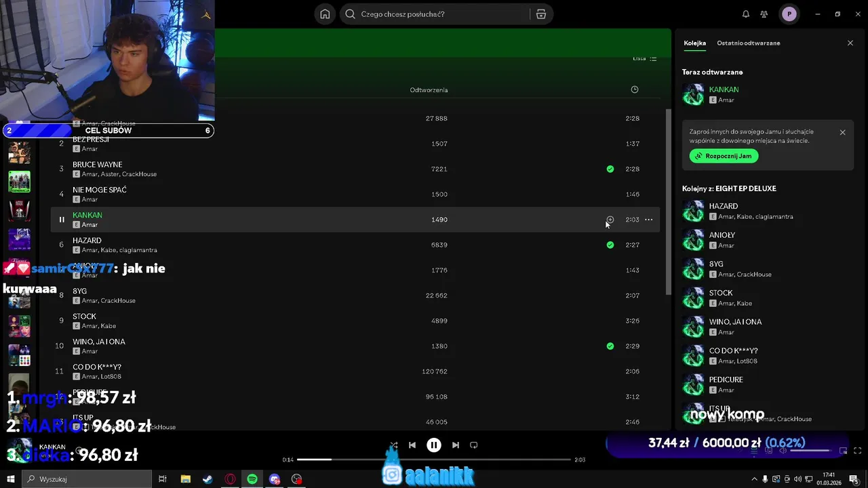Image resolution: width=868 pixels, height=488 pixels.
Task: Open Asster artist link under BRUCE WAYNE
Action: point(109,174)
